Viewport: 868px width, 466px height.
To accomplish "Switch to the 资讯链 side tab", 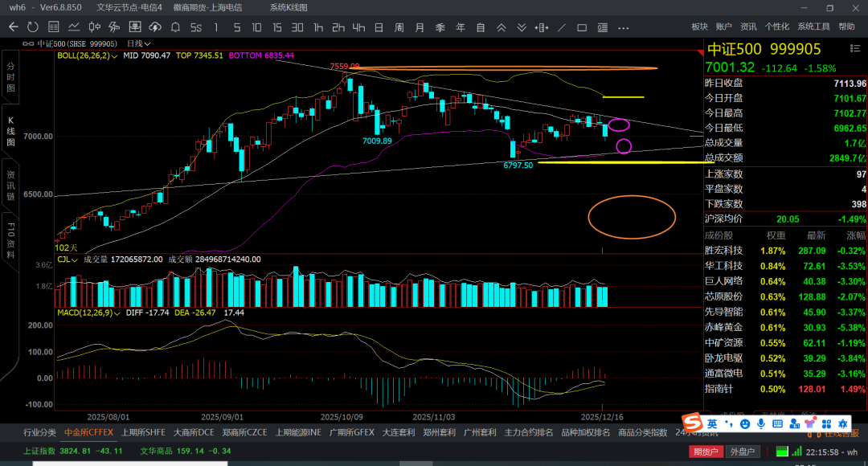I will 10,186.
